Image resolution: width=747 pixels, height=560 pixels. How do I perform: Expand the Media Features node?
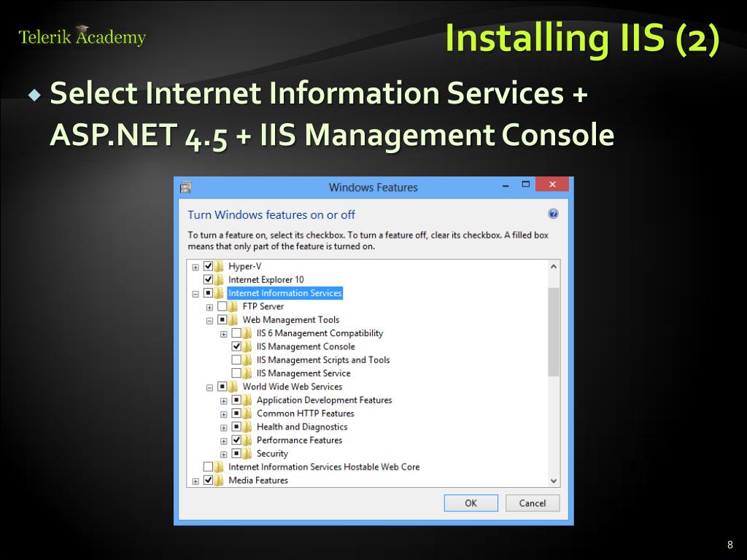click(196, 481)
